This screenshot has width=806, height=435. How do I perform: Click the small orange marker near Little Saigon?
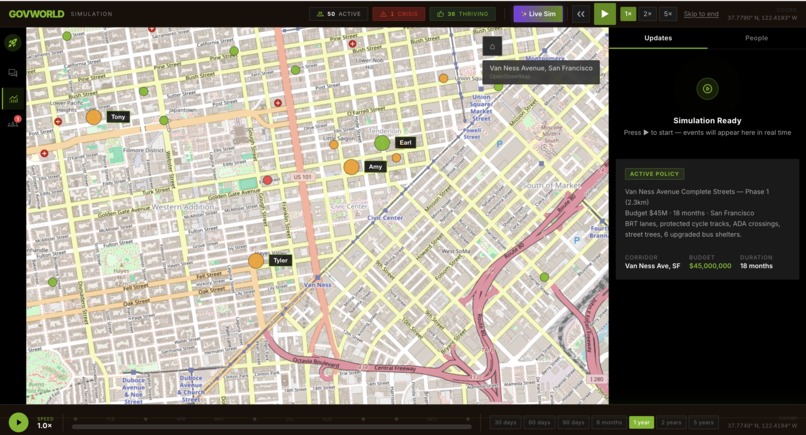click(x=334, y=144)
